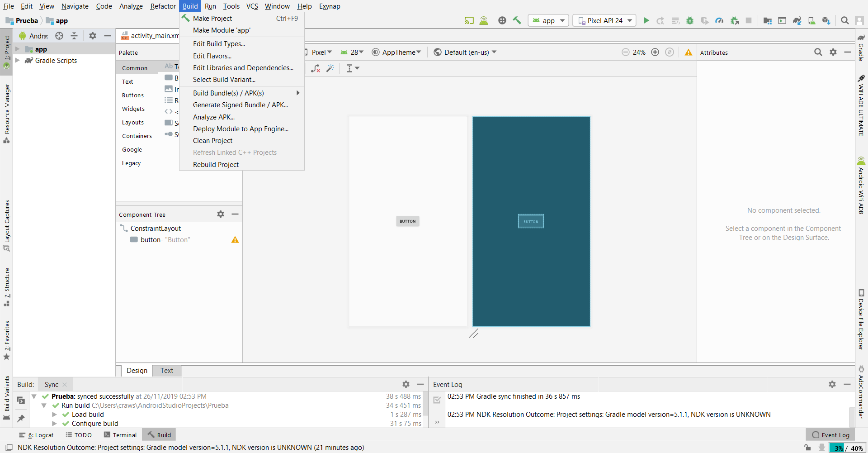Open the Event Log status button
Viewport: 868px width, 453px height.
coord(831,435)
